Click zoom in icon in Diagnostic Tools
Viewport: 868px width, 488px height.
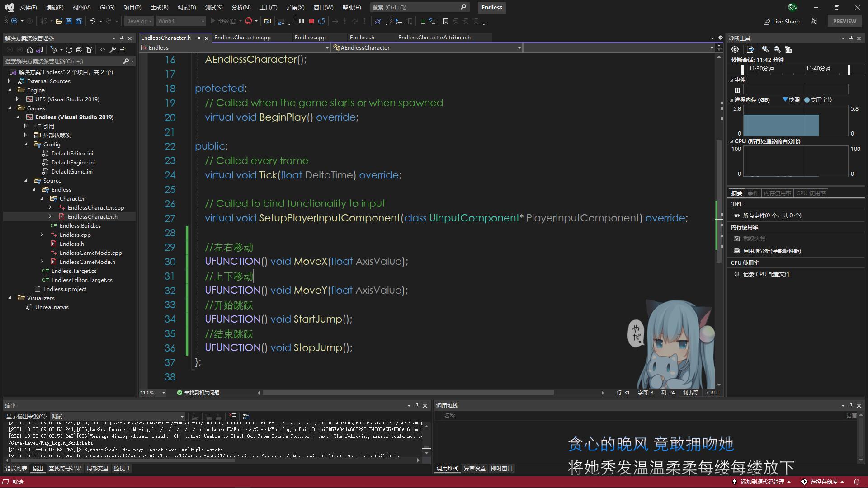(x=765, y=49)
